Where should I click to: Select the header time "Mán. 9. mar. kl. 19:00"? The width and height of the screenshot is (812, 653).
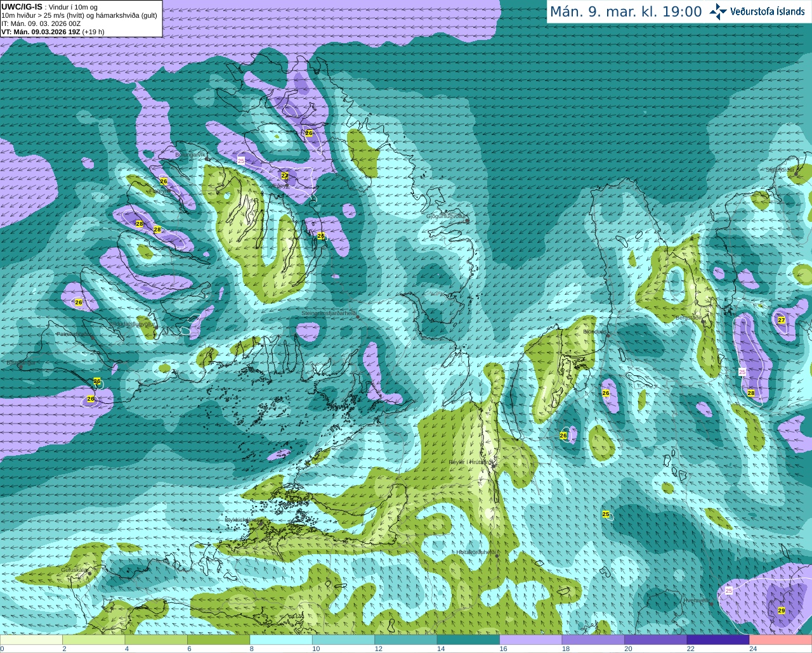625,11
